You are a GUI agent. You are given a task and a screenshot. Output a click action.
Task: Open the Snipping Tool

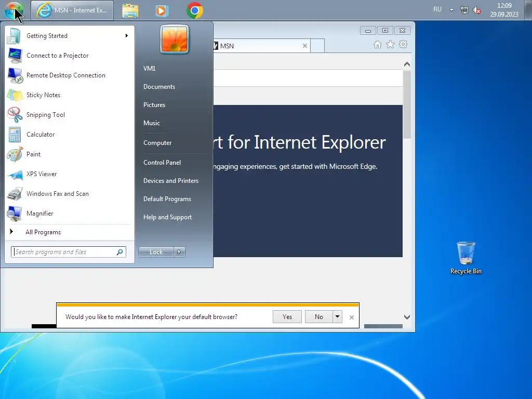[70, 115]
